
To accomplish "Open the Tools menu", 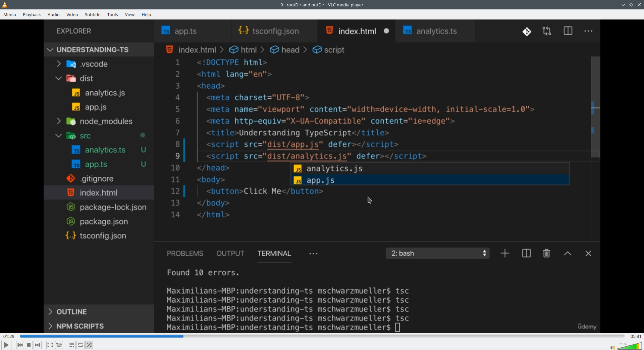I will click(113, 15).
